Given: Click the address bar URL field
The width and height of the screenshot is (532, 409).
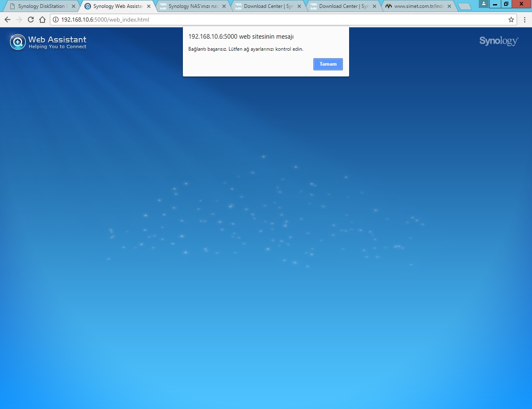Looking at the screenshot, I should pos(283,20).
